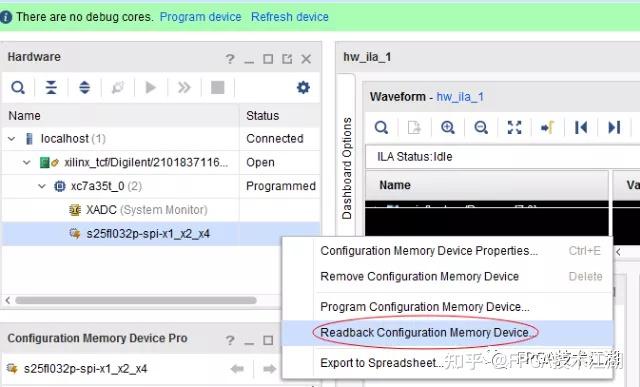This screenshot has width=640, height=387.
Task: Click the Programmed status cell
Action: pos(281,186)
